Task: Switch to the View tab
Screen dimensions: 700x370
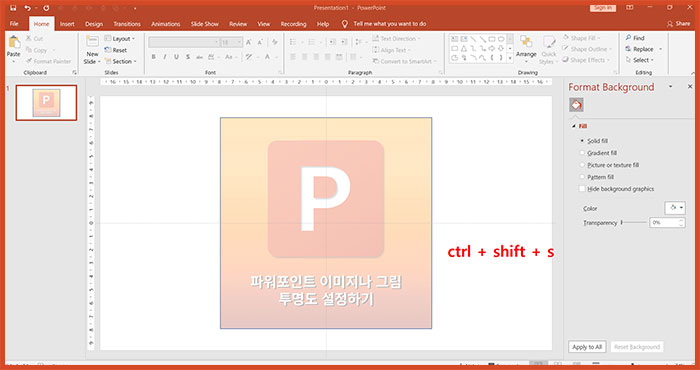Action: tap(264, 24)
